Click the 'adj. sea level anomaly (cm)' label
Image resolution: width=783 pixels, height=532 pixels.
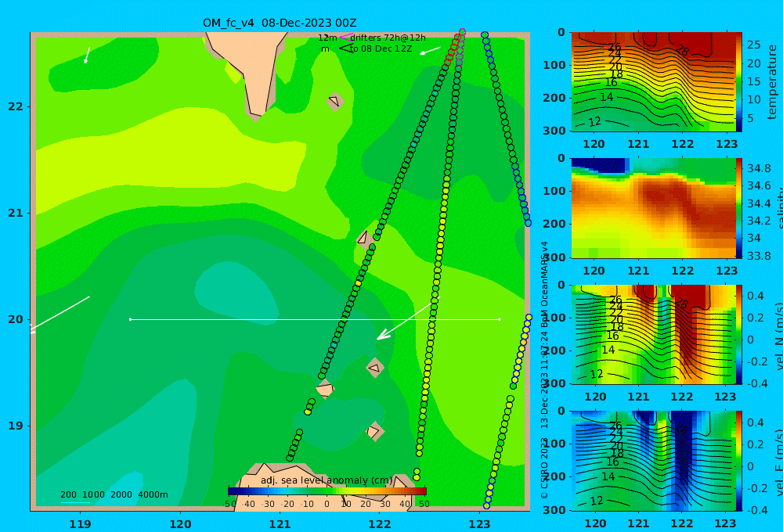click(327, 480)
